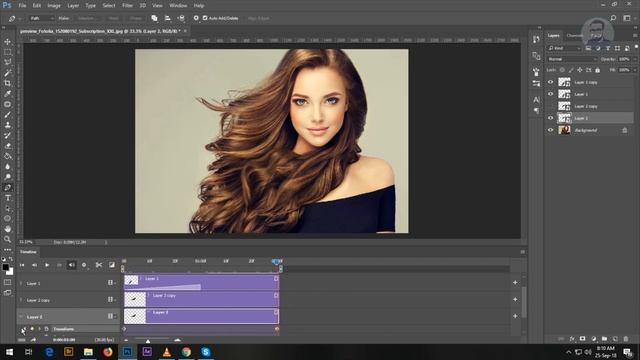Open the File menu
This screenshot has height=360, width=640.
pyautogui.click(x=22, y=6)
